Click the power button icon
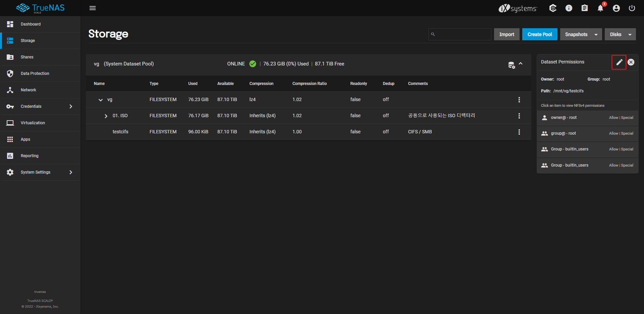 (632, 8)
